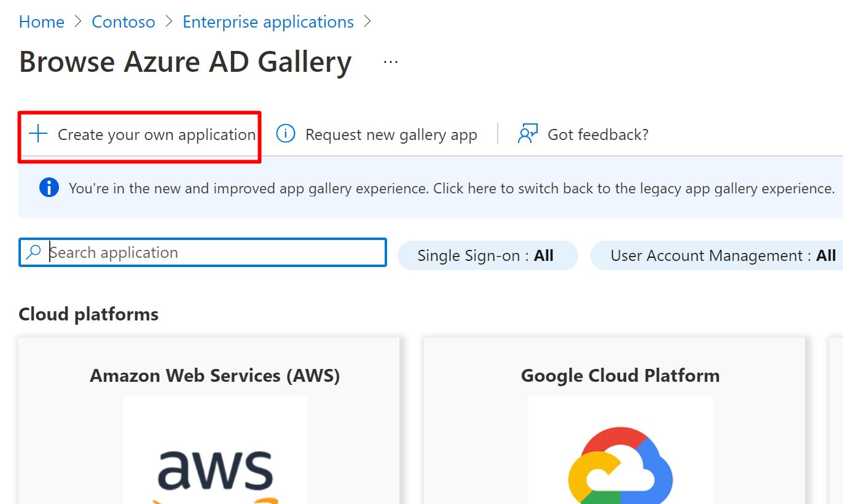Viewport: 843px width, 504px height.
Task: Navigate to Contoso breadcrumb
Action: (x=124, y=22)
